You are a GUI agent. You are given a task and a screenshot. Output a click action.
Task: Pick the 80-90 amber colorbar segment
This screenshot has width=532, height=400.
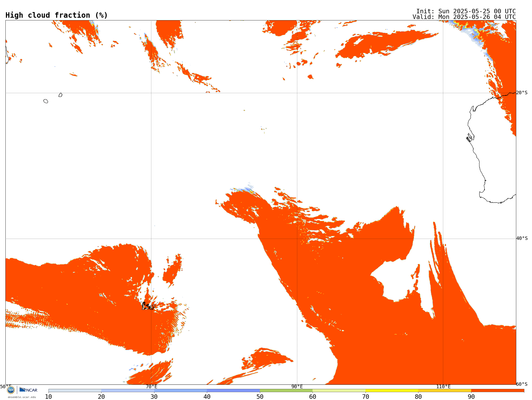pyautogui.click(x=445, y=391)
